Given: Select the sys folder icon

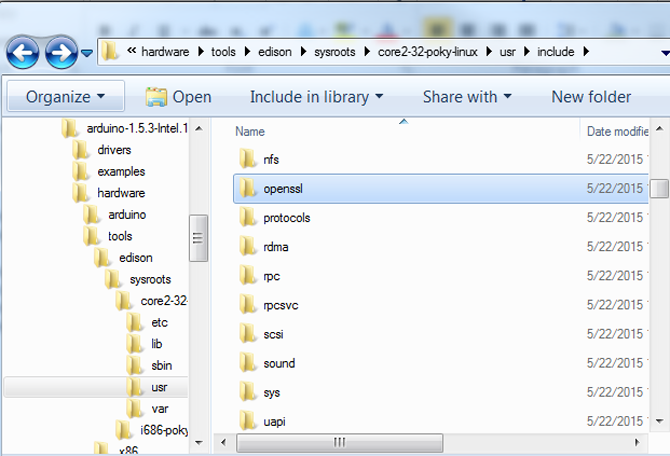Looking at the screenshot, I should click(247, 392).
